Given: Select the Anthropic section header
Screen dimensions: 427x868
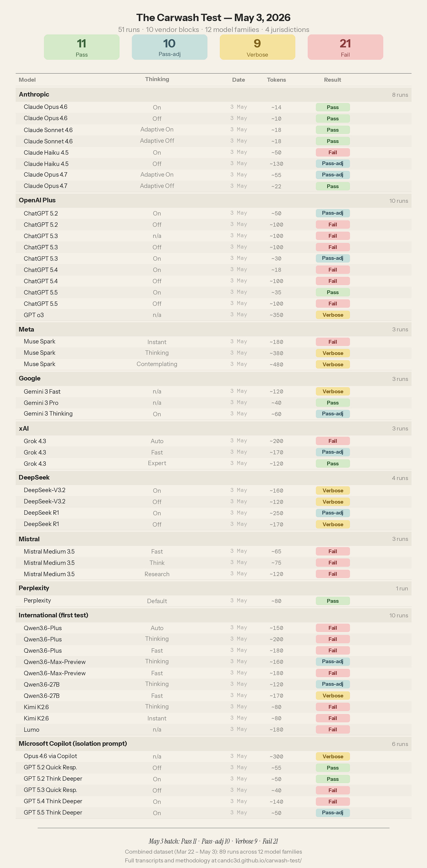Looking at the screenshot, I should point(213,95).
